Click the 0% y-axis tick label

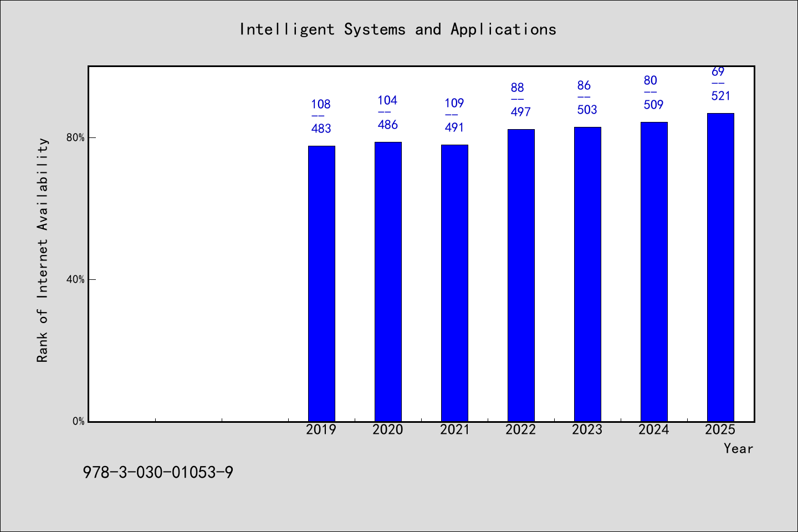78,421
